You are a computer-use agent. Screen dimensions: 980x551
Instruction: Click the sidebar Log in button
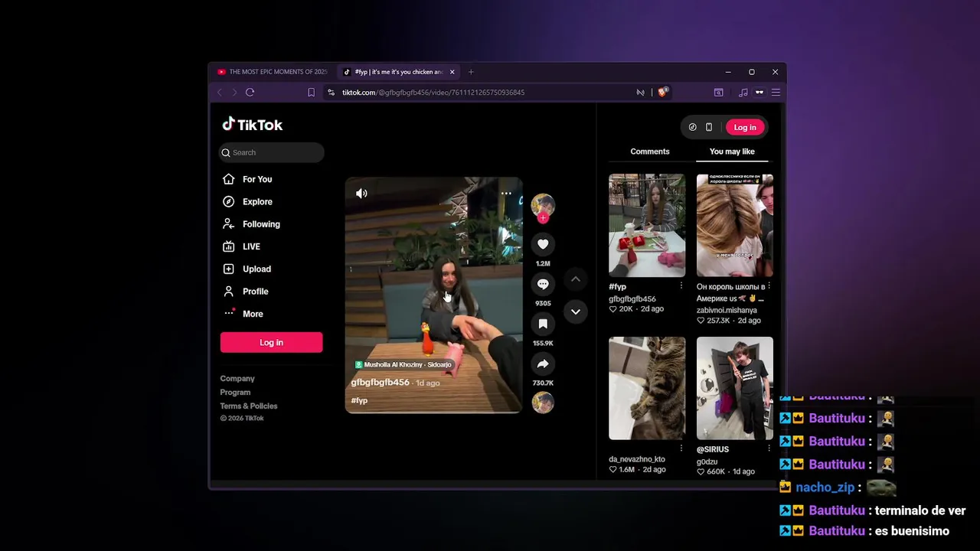[271, 342]
